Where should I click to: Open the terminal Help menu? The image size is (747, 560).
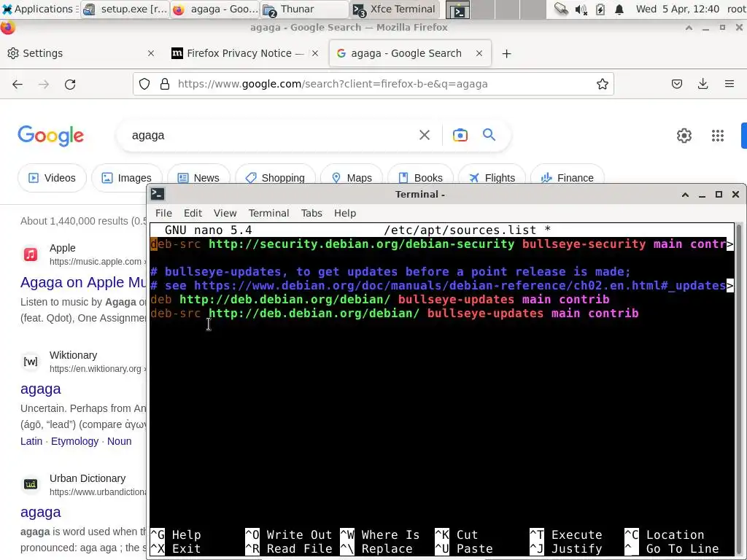tap(345, 213)
